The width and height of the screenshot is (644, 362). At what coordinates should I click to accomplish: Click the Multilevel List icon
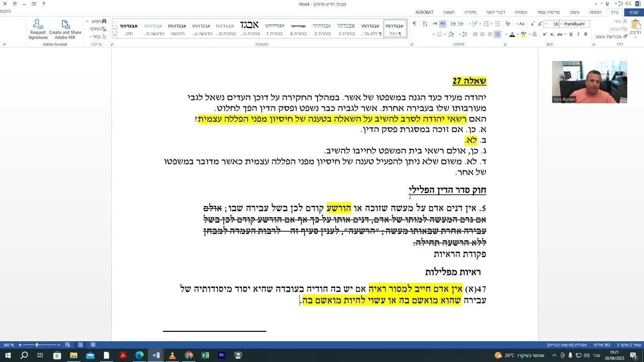click(x=474, y=24)
